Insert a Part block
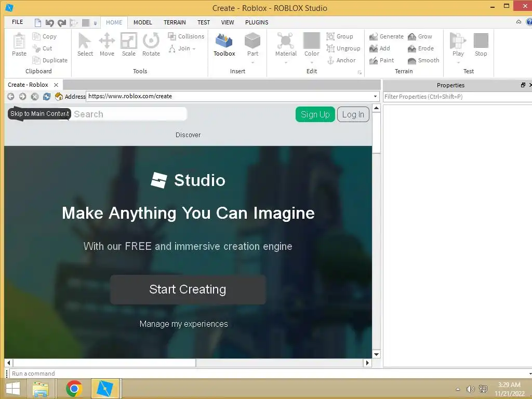 click(252, 45)
